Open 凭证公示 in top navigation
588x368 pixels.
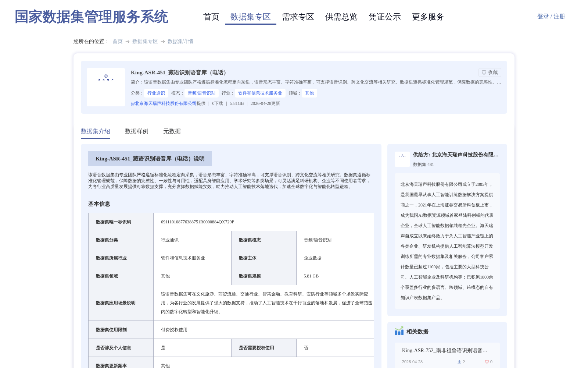coord(385,17)
